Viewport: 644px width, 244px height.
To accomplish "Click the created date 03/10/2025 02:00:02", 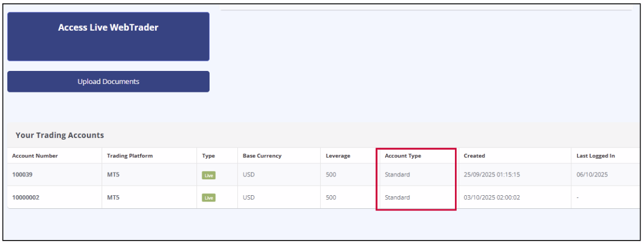I will [x=491, y=197].
